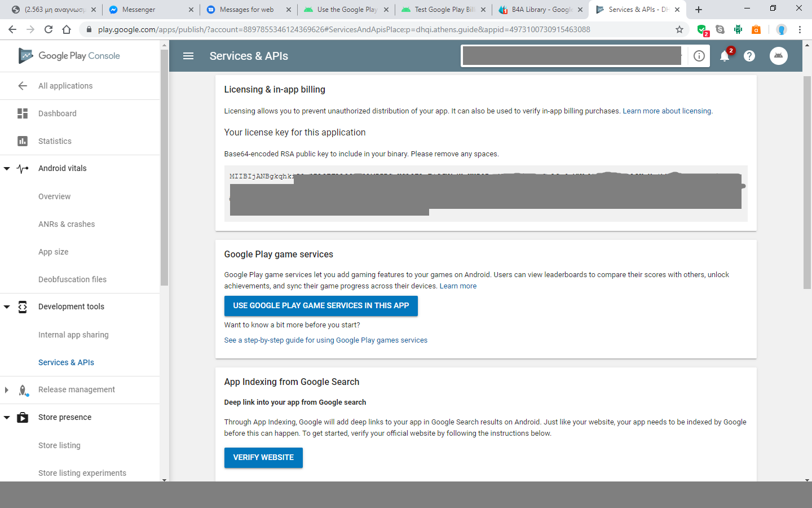Switch to the Messages for web tab
The height and width of the screenshot is (508, 812).
(x=249, y=10)
